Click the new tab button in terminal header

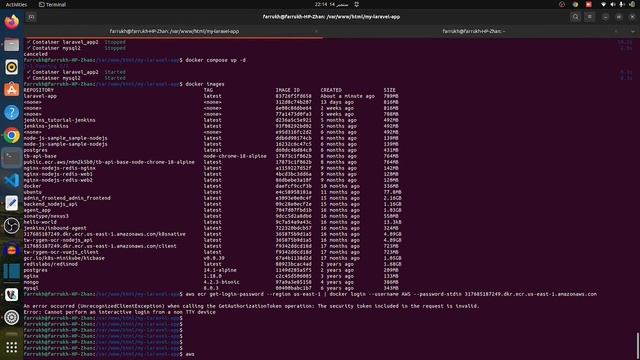(31, 17)
